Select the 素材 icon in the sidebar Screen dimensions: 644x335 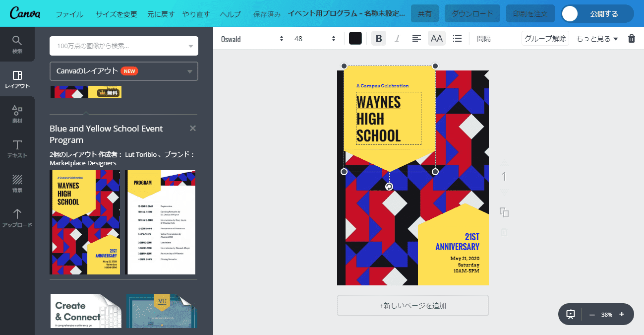tap(17, 113)
